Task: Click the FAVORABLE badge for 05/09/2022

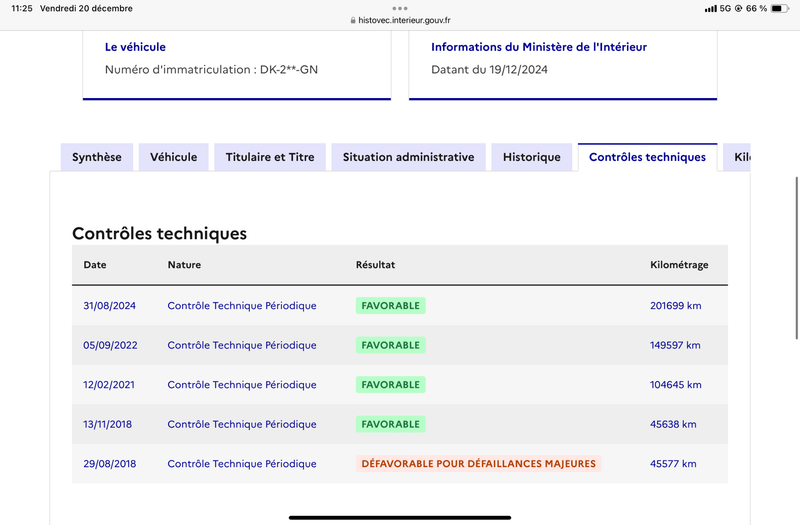Action: (391, 345)
